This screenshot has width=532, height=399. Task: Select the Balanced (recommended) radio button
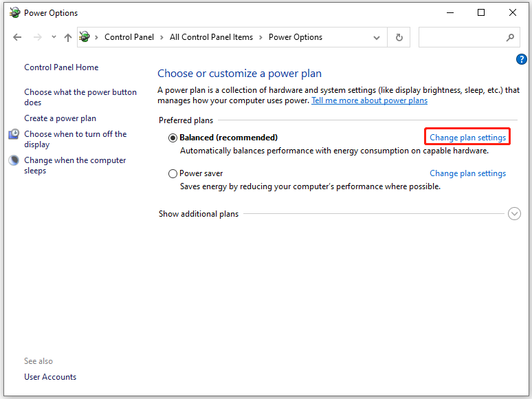tap(173, 138)
